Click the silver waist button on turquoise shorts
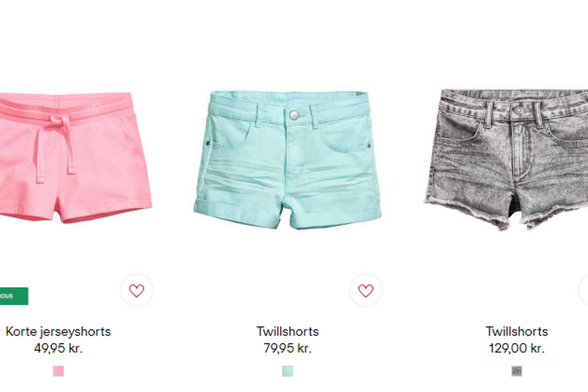Screen dimensions: 588x392 [x=294, y=115]
